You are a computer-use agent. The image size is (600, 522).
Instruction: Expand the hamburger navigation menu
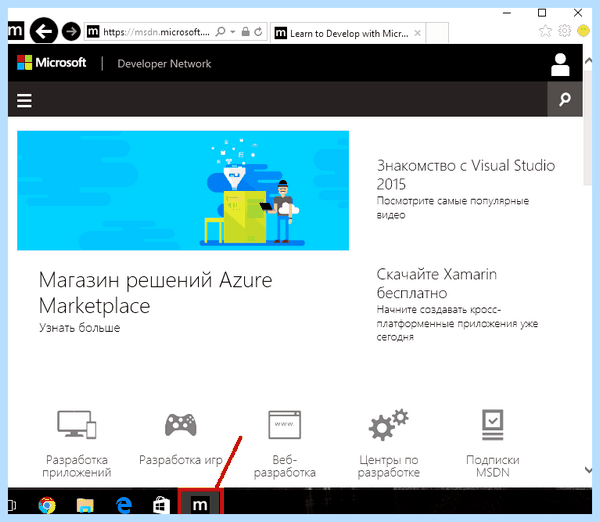click(x=24, y=100)
